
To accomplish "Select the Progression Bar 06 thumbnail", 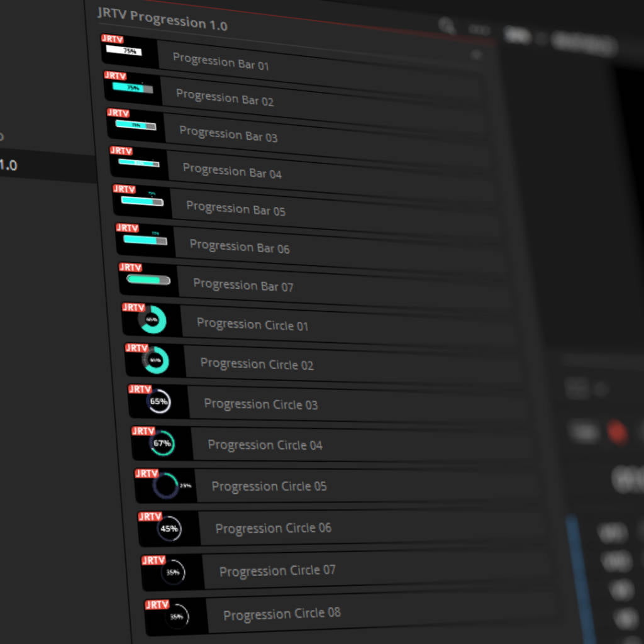I will point(145,240).
